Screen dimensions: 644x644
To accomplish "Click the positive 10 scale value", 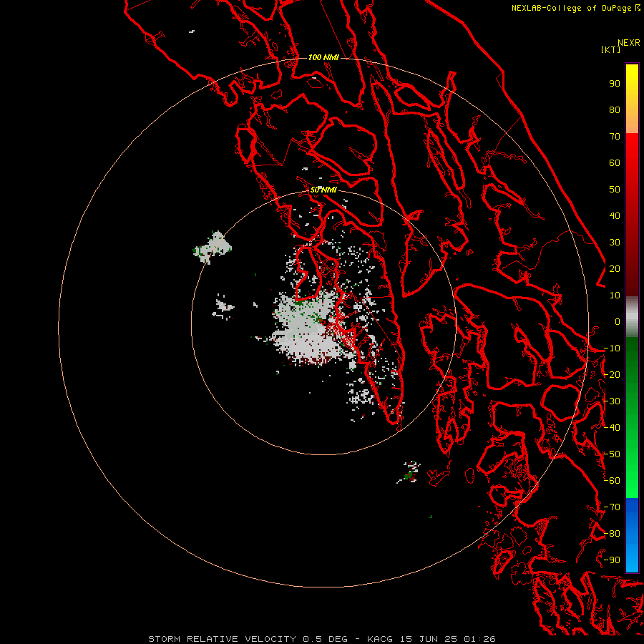I will tap(615, 296).
